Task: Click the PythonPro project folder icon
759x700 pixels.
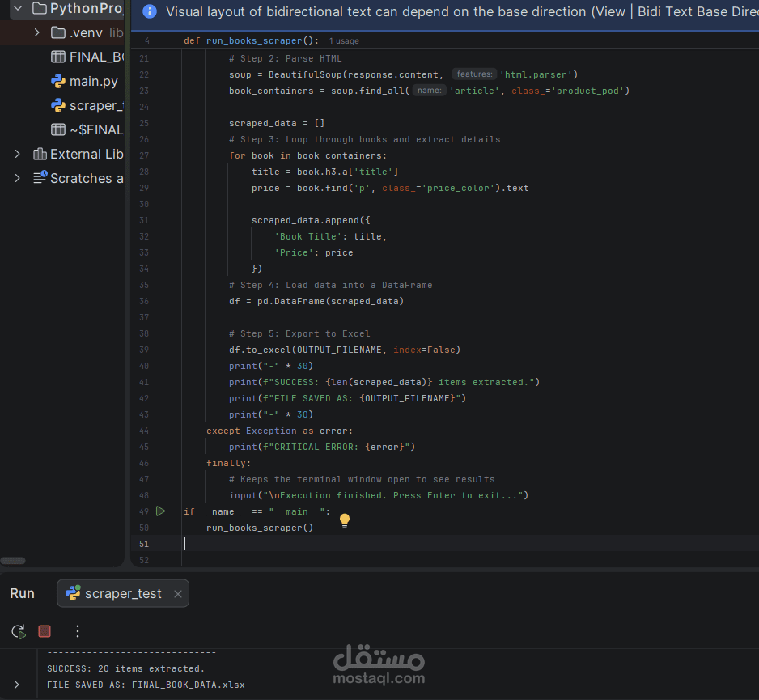Action: tap(39, 8)
